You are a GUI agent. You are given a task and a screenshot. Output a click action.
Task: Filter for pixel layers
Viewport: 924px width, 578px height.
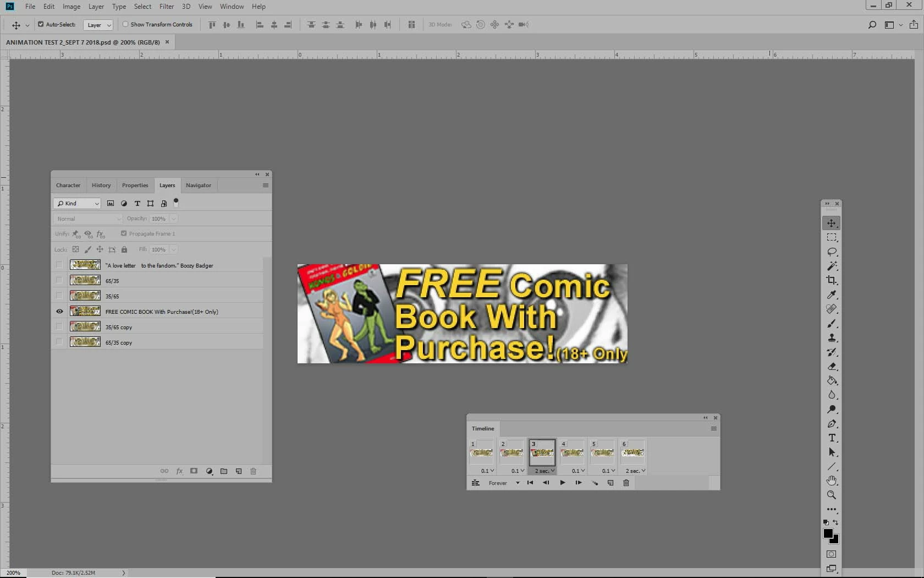pos(111,203)
